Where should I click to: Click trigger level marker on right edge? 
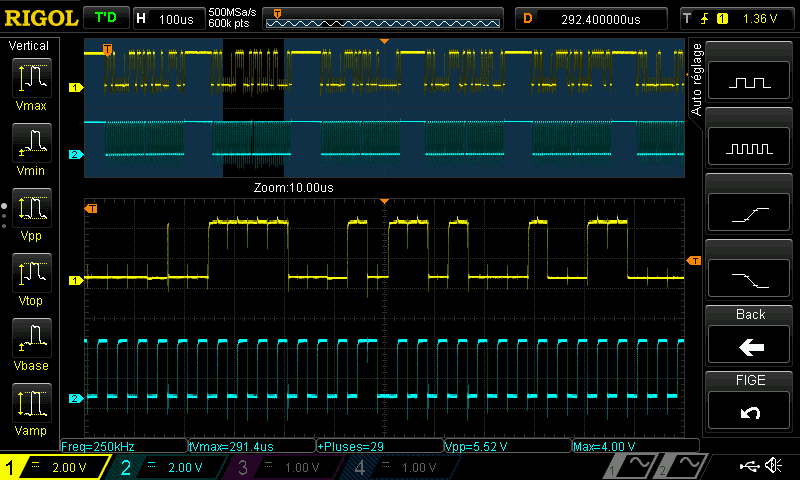tap(694, 261)
